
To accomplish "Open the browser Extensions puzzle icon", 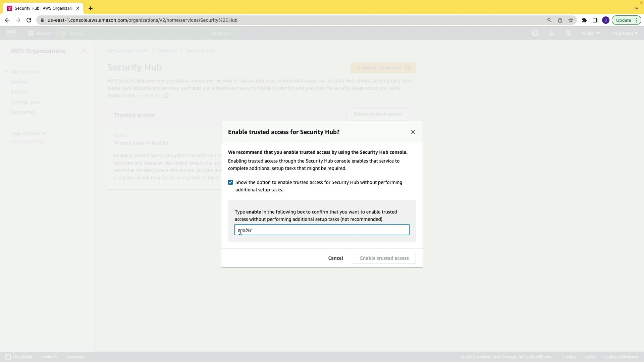I will click(x=584, y=20).
